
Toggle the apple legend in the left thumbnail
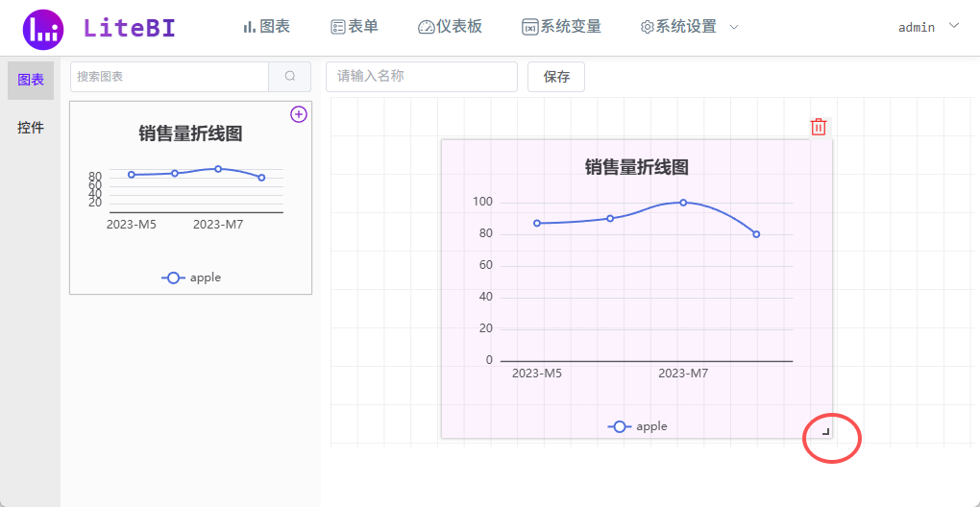point(192,278)
